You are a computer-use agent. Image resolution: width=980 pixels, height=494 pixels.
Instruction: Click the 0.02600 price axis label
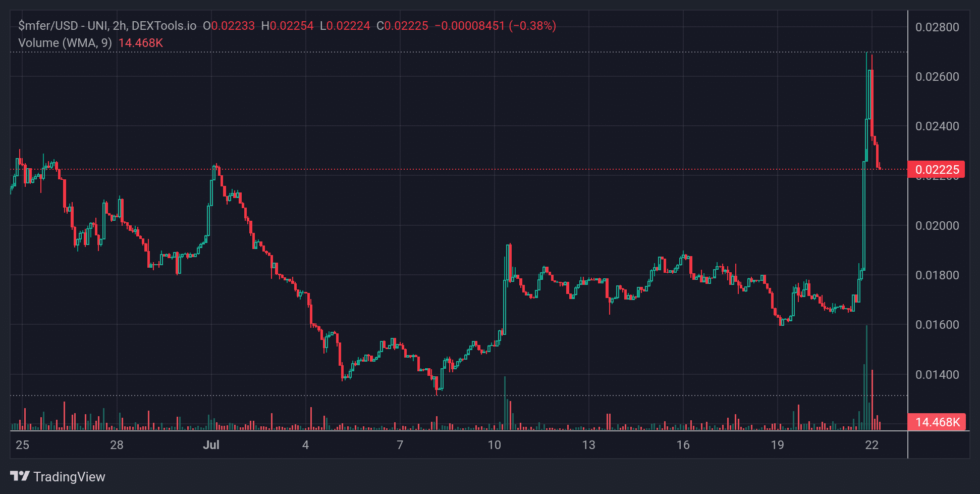(x=937, y=77)
